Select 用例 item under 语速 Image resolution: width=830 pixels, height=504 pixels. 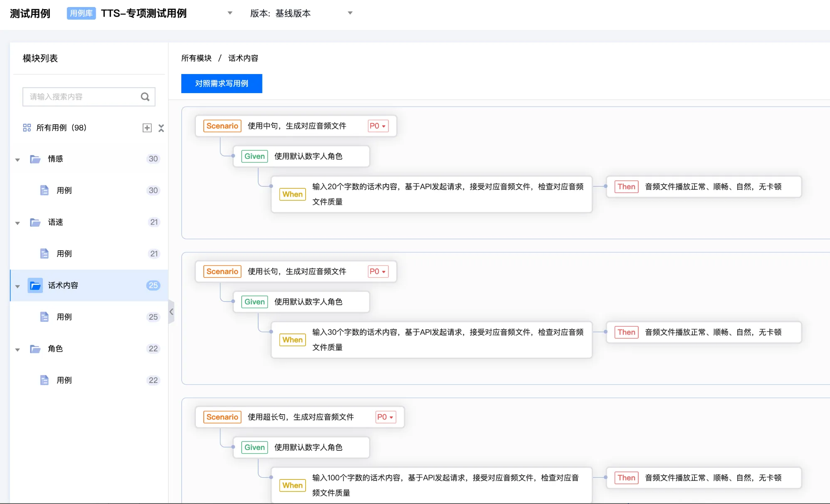[x=64, y=254]
